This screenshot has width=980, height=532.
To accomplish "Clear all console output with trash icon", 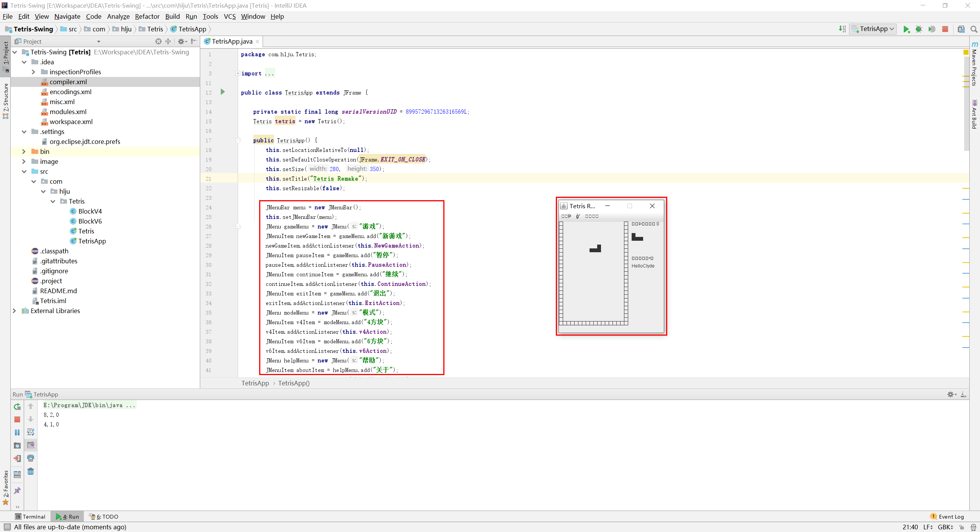I will [x=31, y=471].
